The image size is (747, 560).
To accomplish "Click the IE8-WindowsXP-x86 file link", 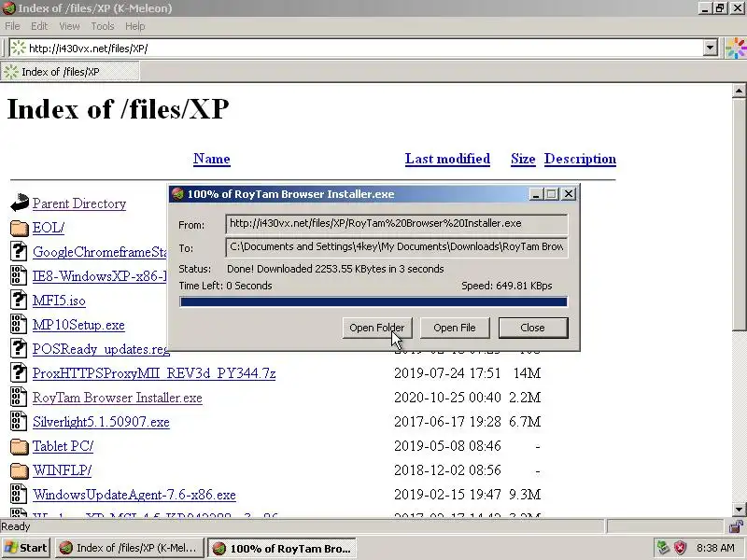I will click(100, 276).
